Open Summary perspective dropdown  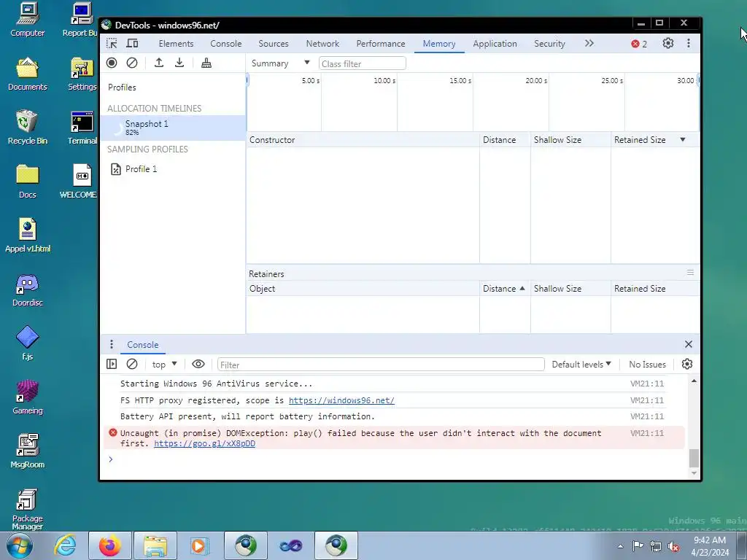coord(281,63)
